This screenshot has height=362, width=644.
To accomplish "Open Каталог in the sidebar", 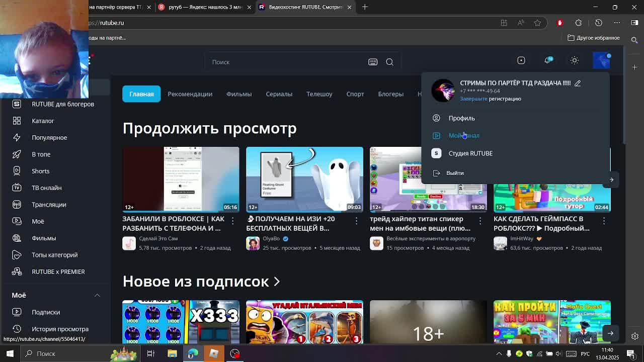I will (x=43, y=121).
